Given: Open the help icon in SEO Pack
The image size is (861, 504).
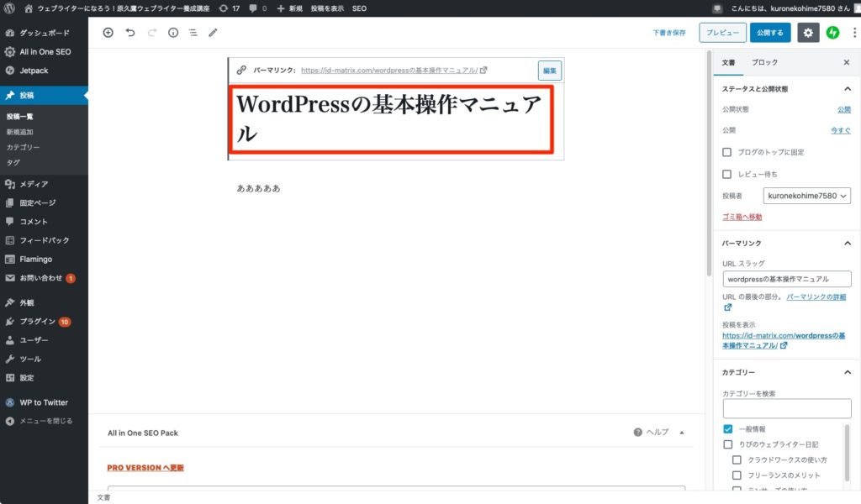Looking at the screenshot, I should tap(637, 432).
